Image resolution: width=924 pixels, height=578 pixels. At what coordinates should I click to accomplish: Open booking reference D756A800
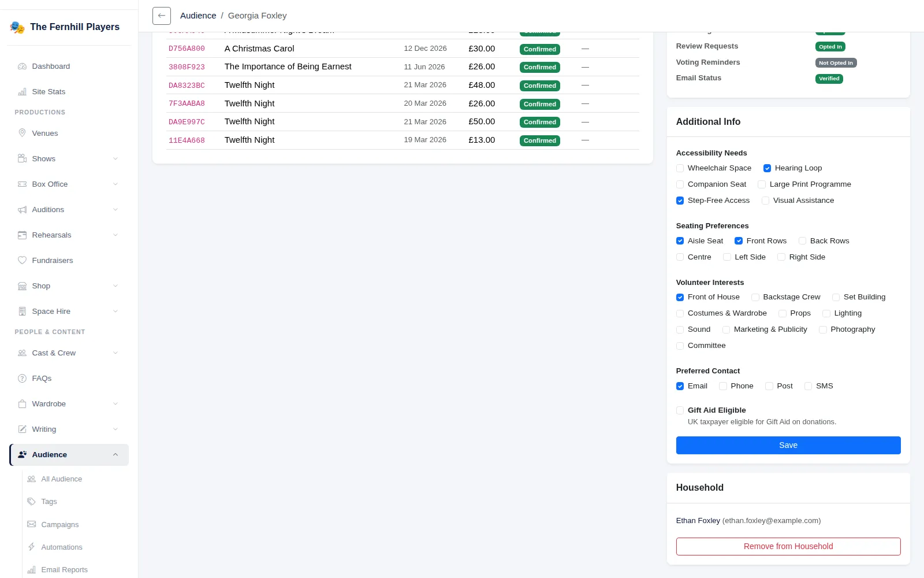(187, 49)
